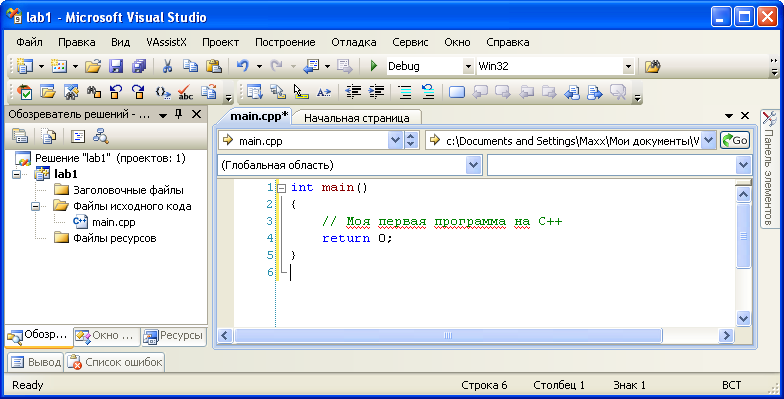Pin the Solution Explorer panel
The image size is (784, 399).
tap(178, 114)
